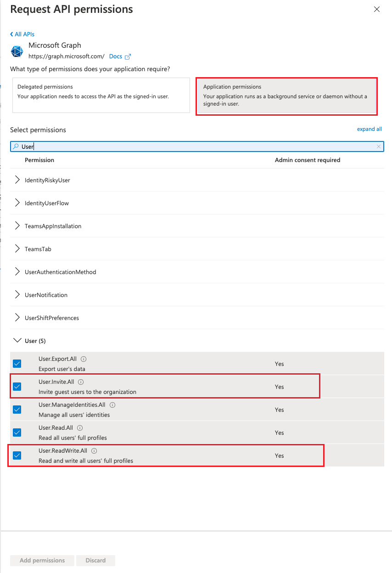The image size is (392, 573).
Task: Collapse the User (5) permission group
Action: tap(17, 341)
